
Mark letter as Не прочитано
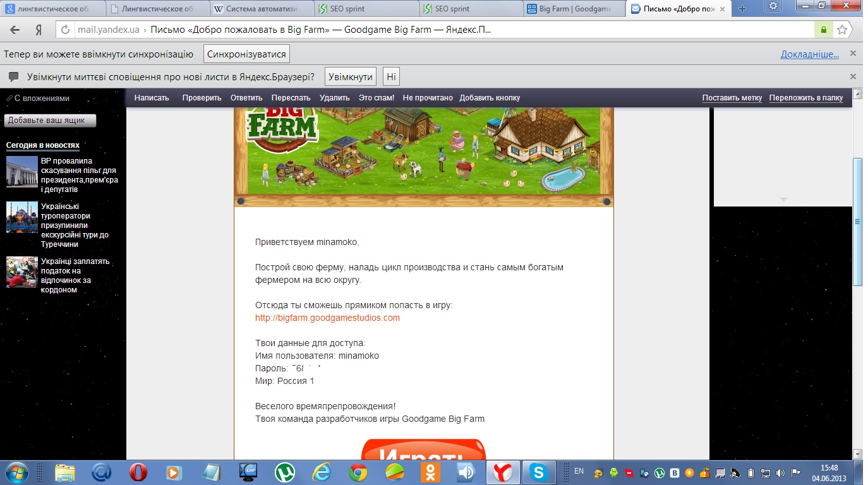point(428,98)
